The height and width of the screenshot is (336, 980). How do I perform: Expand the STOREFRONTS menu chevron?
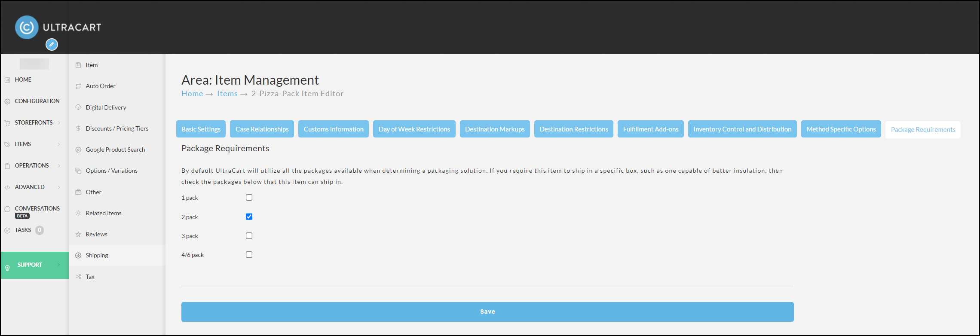click(x=59, y=123)
